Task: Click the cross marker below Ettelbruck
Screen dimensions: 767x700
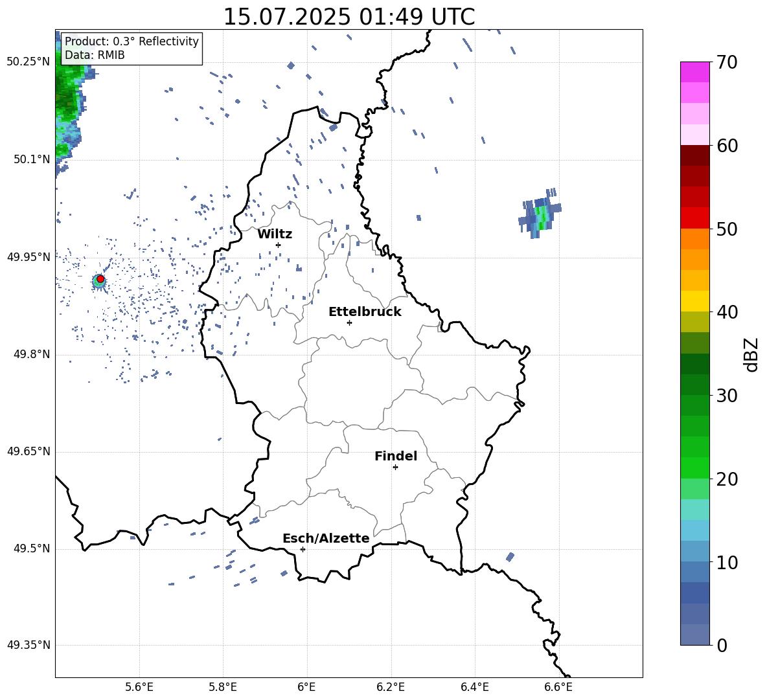Action: pyautogui.click(x=349, y=322)
